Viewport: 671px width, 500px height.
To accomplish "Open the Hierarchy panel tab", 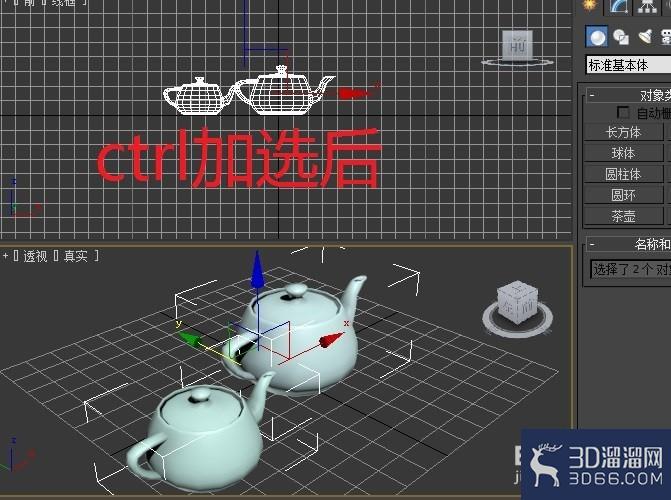I will 647,6.
